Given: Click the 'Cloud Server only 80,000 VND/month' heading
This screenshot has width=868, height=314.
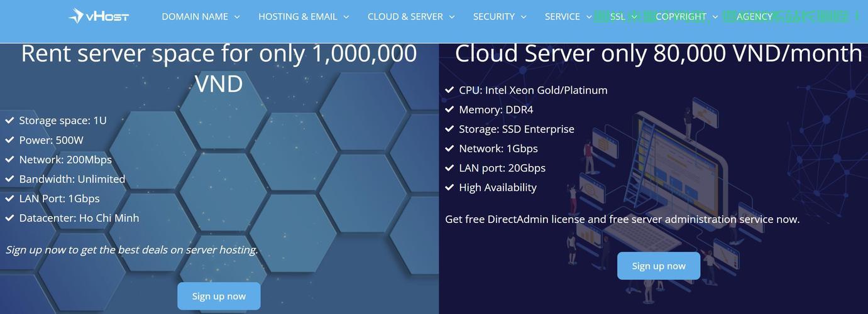Looking at the screenshot, I should pos(658,53).
